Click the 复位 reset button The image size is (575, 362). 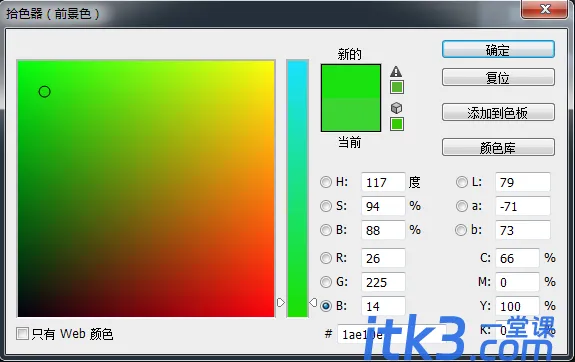point(498,77)
